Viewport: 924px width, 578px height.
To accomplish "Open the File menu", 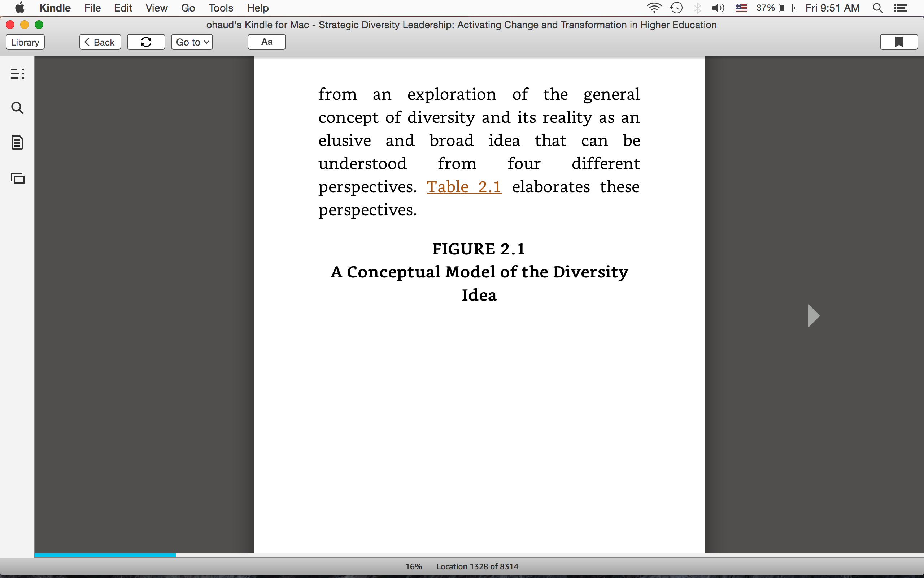I will coord(92,8).
